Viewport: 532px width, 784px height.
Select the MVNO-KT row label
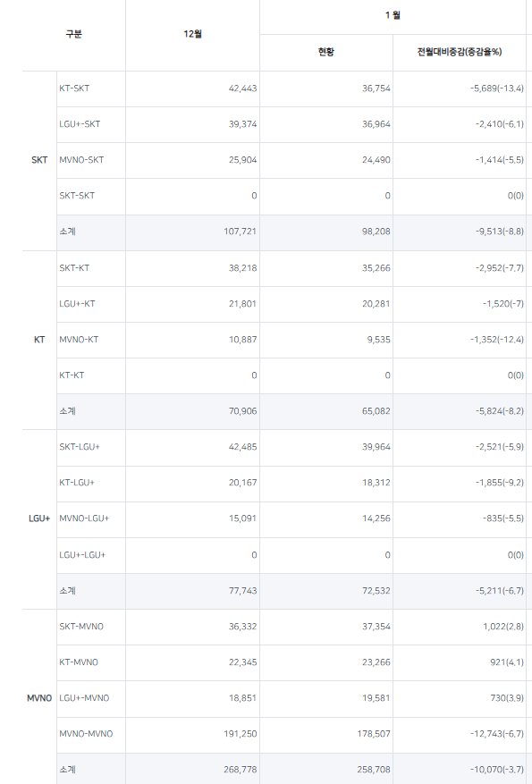[x=79, y=340]
